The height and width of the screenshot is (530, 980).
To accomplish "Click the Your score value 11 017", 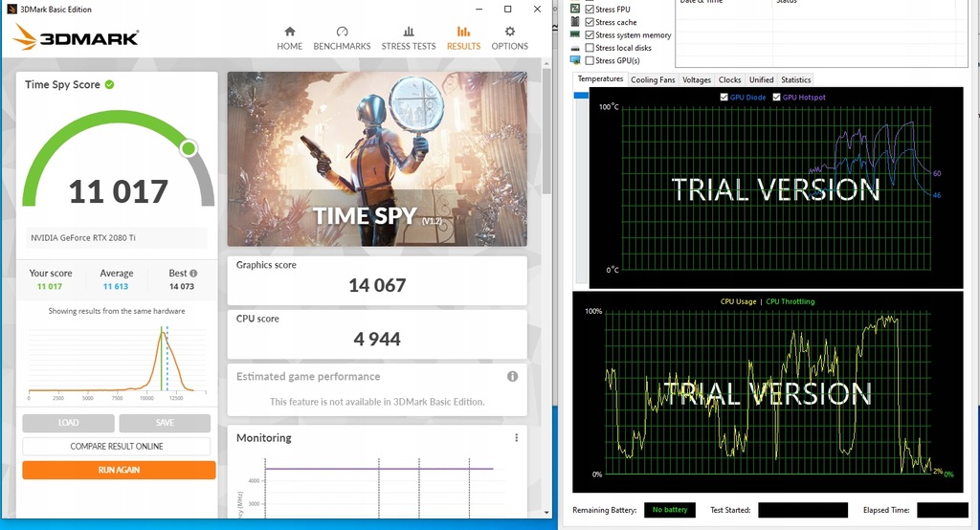I will 50,286.
